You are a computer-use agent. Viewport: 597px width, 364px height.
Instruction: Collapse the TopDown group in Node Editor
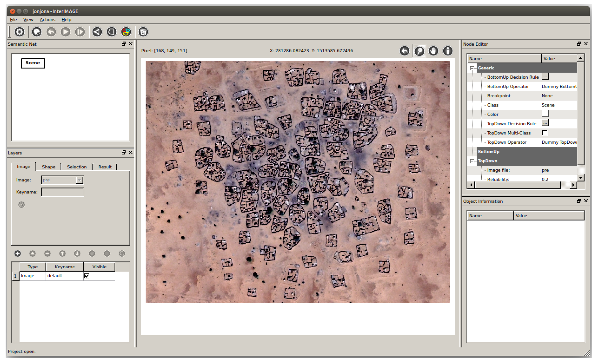click(x=472, y=161)
